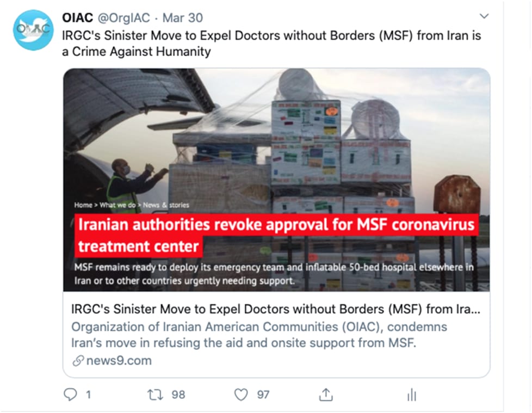The image size is (532, 413).
Task: Open the Mar 30 timestamp link
Action: pos(182,17)
